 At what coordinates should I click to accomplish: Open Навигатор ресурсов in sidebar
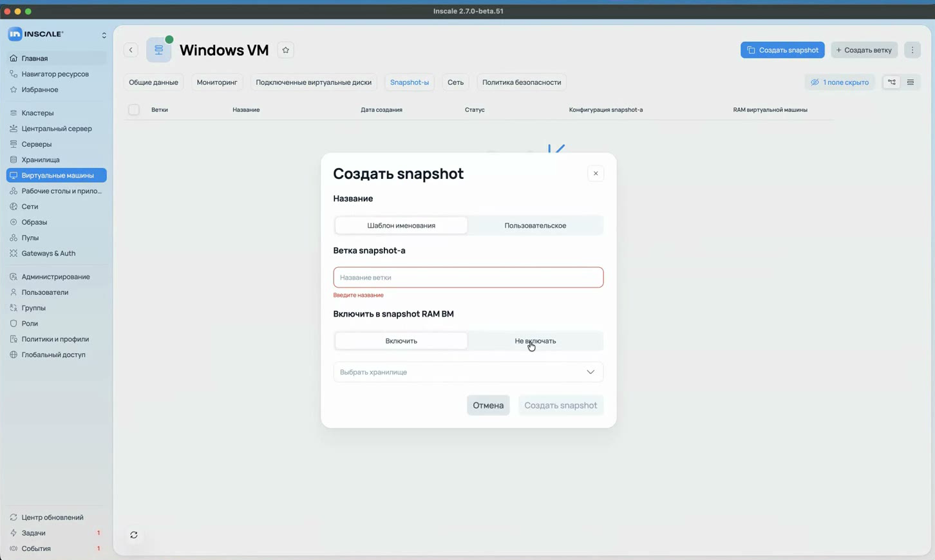click(x=57, y=74)
